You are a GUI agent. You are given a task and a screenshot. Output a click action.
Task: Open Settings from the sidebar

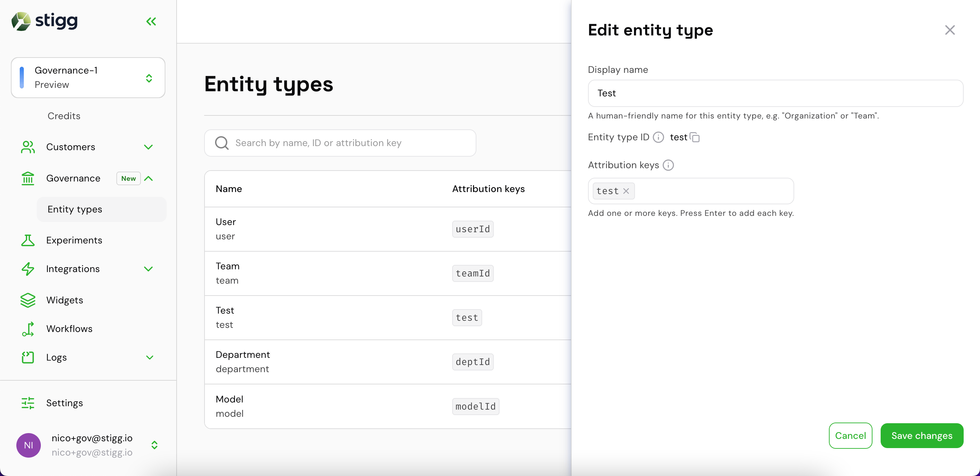tap(65, 403)
